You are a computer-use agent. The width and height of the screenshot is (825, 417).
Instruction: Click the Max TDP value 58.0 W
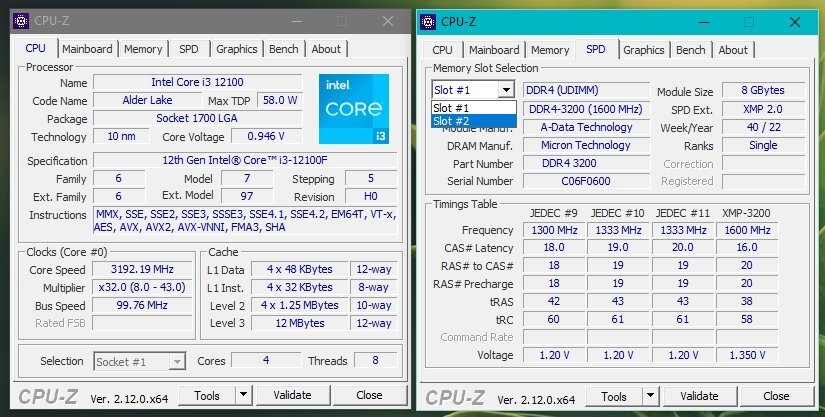pos(280,100)
